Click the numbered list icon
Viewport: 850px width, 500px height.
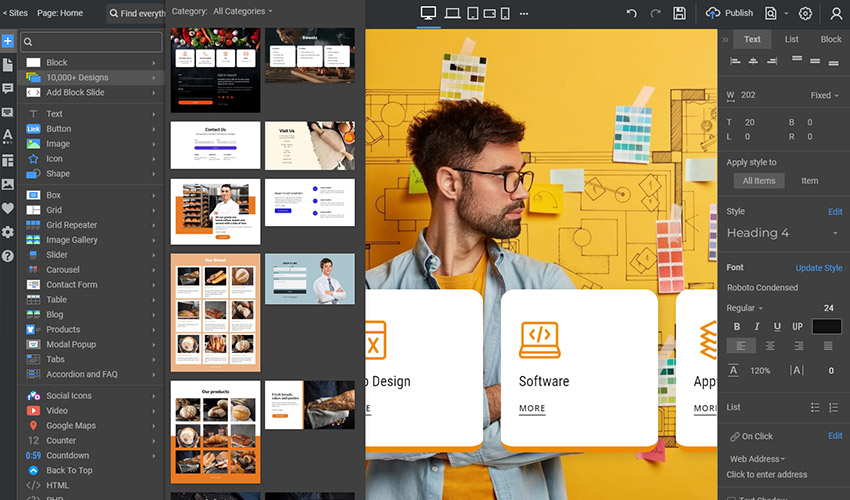(x=833, y=407)
